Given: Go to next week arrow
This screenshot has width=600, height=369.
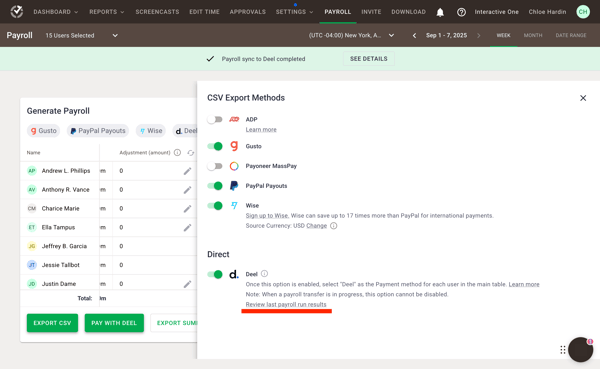Looking at the screenshot, I should [478, 36].
